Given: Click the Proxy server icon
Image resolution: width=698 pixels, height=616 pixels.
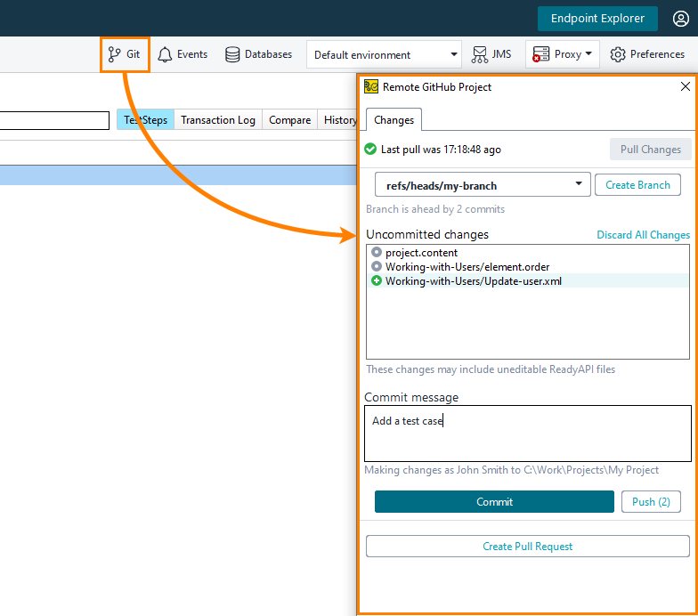Looking at the screenshot, I should [x=541, y=54].
